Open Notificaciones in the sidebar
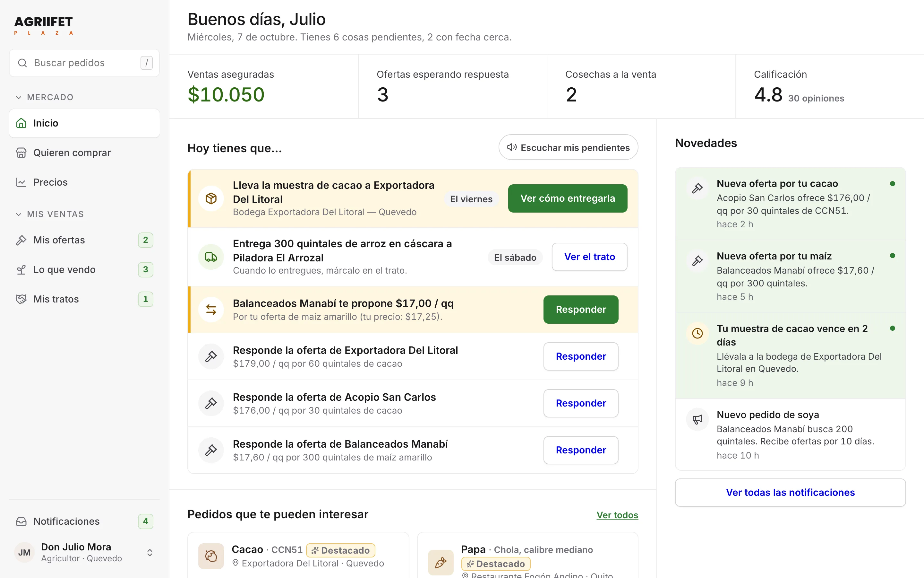The width and height of the screenshot is (924, 578). (84, 521)
